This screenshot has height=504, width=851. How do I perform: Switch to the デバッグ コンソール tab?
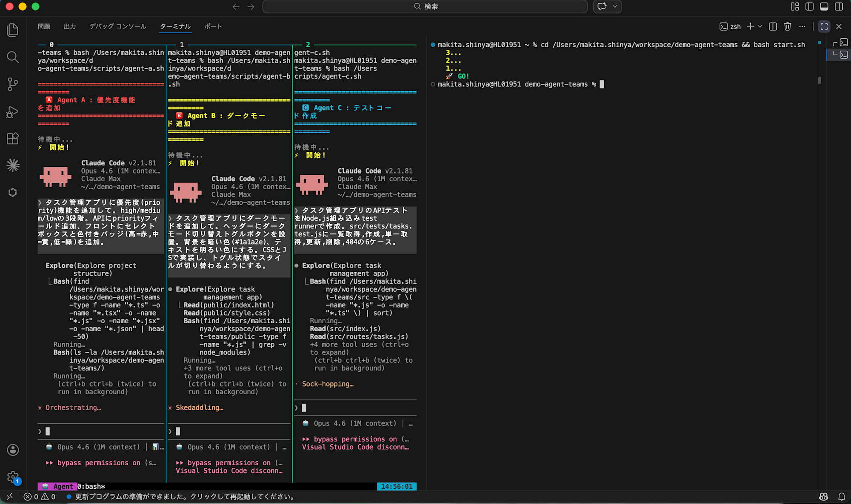[118, 26]
